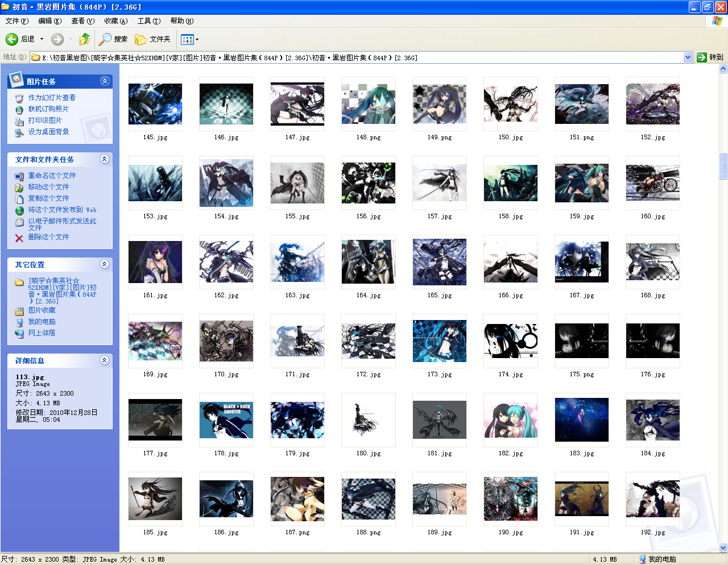Screen dimensions: 728x565
Task: Collapse the 文件和文件夹任务 panel
Action: 105,159
